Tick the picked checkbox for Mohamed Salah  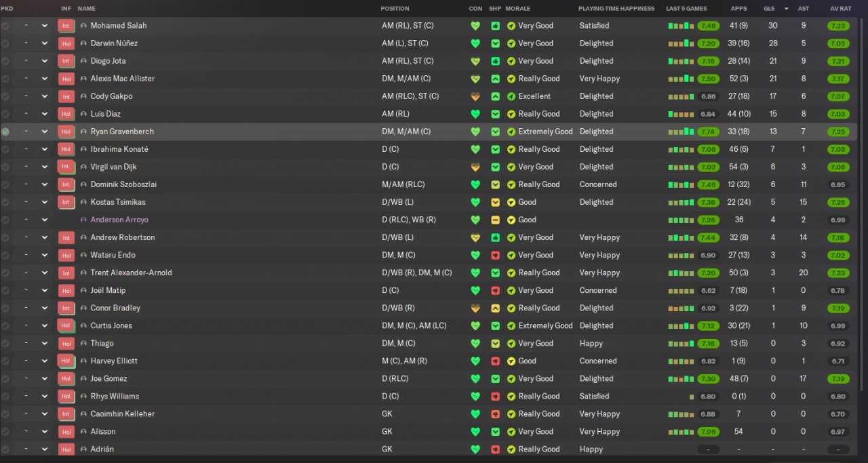click(x=5, y=26)
